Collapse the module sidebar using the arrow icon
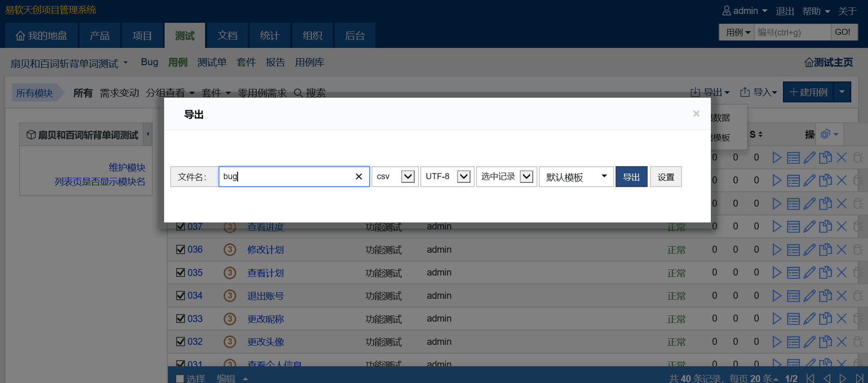 coord(148,134)
